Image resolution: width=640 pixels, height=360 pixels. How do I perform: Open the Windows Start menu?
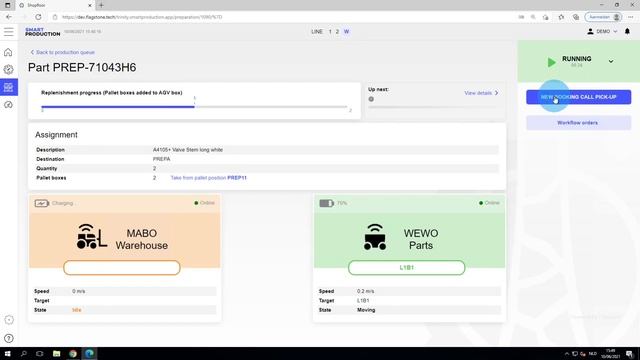pyautogui.click(x=7, y=353)
